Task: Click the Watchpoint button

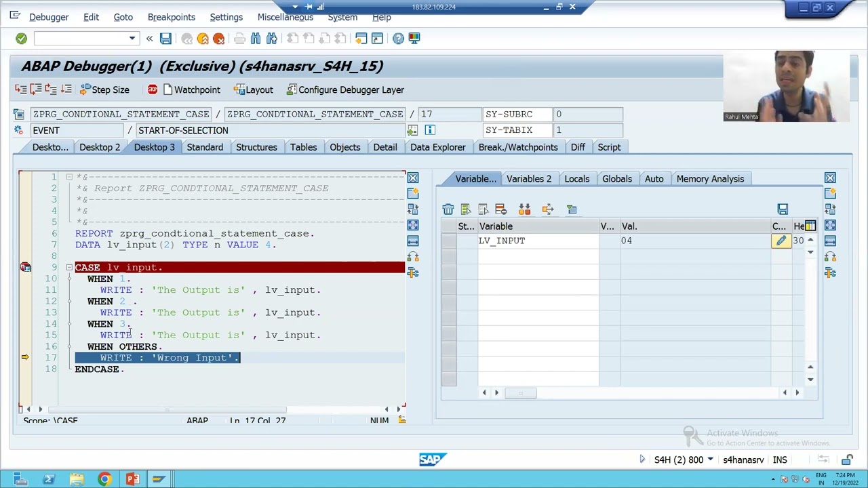Action: [x=191, y=89]
